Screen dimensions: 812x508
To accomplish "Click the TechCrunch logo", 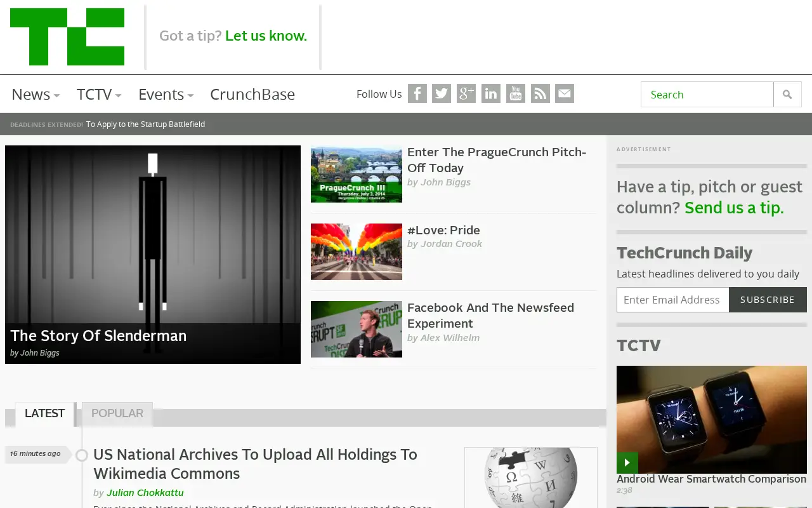I will tap(67, 37).
